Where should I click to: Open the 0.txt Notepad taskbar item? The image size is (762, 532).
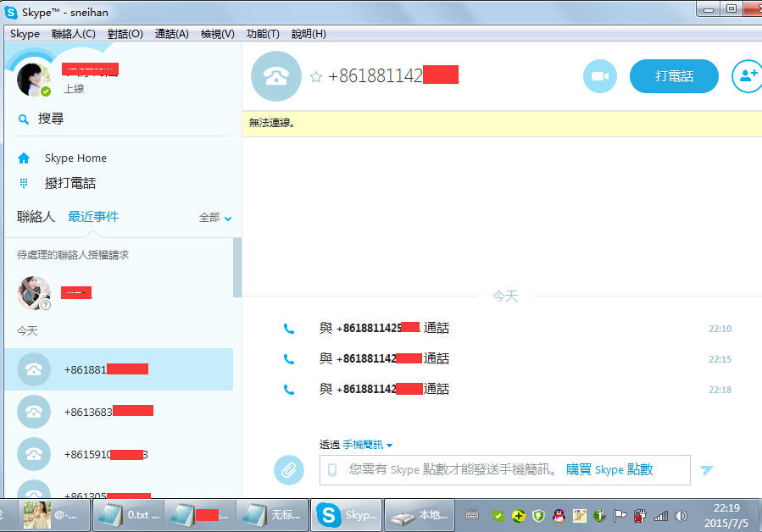click(129, 515)
